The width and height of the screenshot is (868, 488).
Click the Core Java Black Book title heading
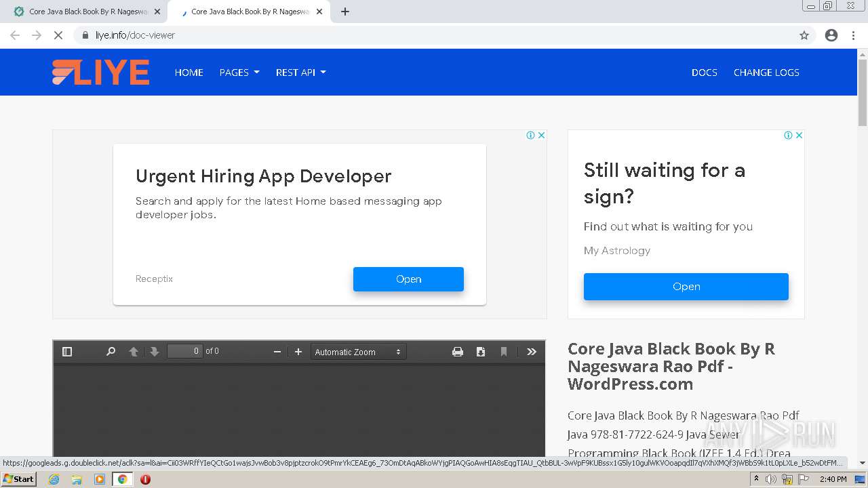(x=671, y=366)
